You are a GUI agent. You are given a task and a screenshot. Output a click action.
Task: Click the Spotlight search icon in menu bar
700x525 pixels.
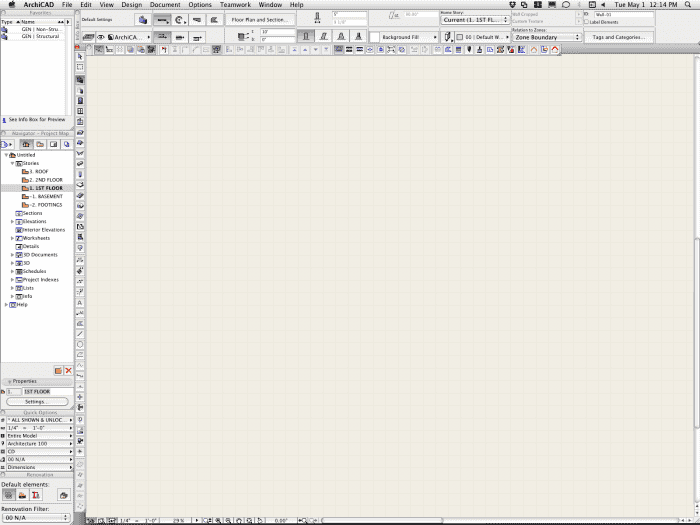pos(688,5)
